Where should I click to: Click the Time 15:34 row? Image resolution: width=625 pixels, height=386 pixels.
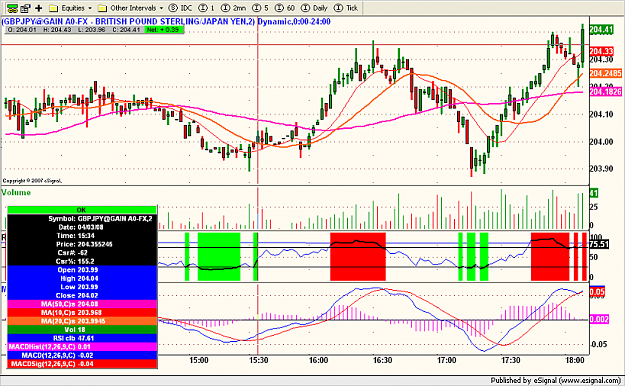point(82,236)
